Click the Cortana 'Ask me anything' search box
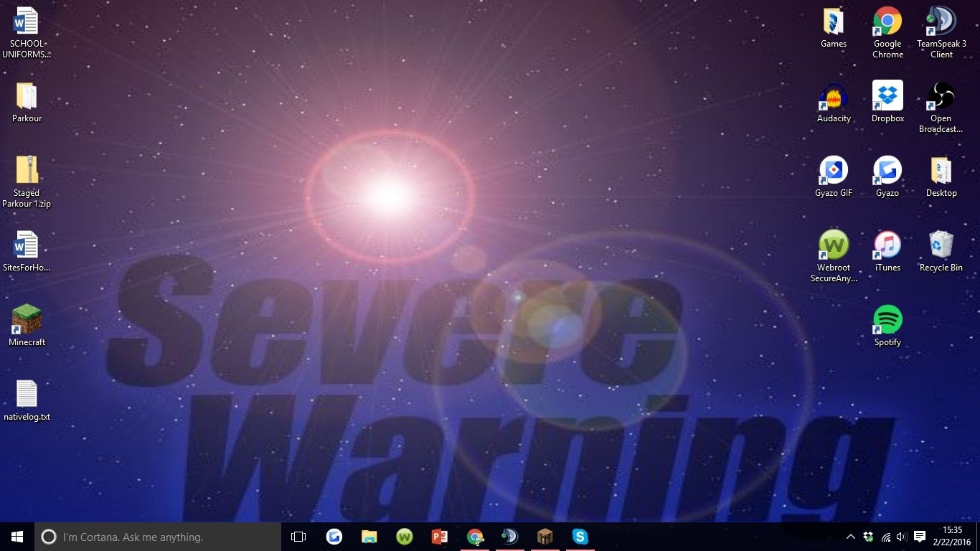 coord(158,537)
